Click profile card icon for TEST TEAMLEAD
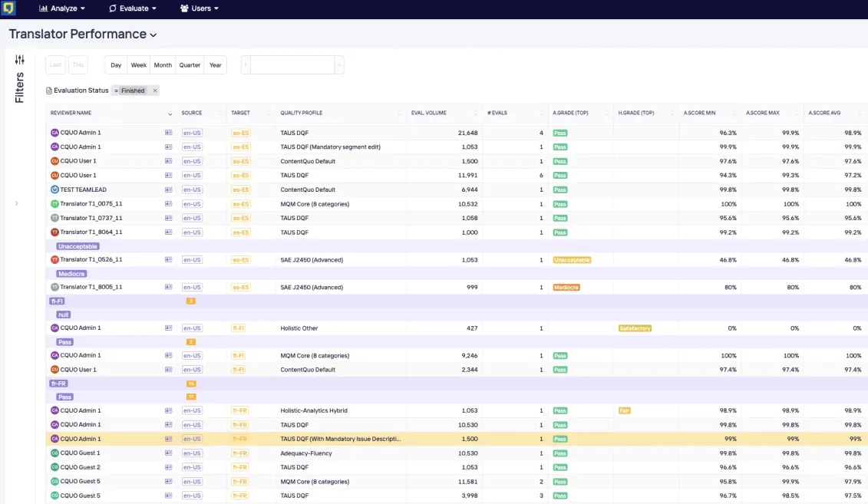 pos(168,189)
